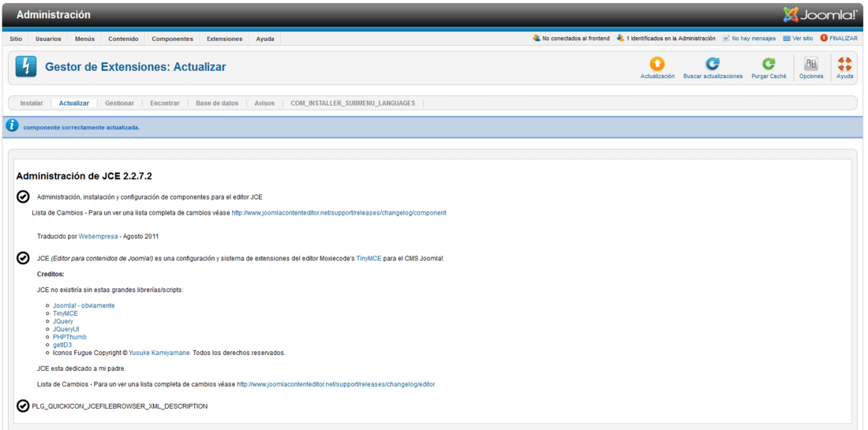Open the Usuarios menu
The image size is (868, 430).
point(48,39)
